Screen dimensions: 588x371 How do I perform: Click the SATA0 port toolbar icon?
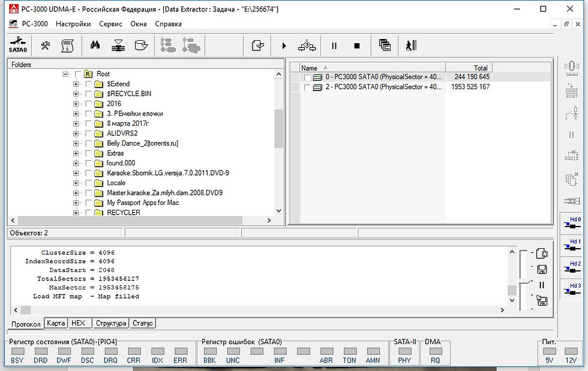pos(18,46)
